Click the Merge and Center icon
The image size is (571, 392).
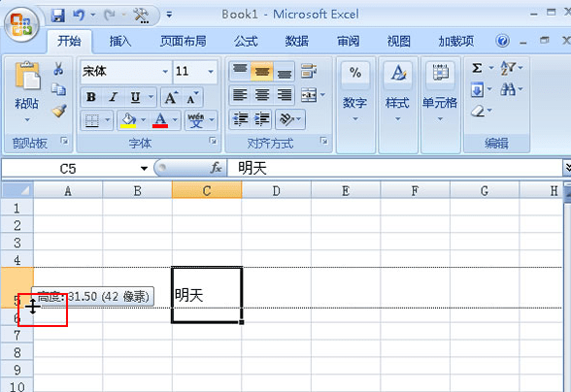coord(309,95)
